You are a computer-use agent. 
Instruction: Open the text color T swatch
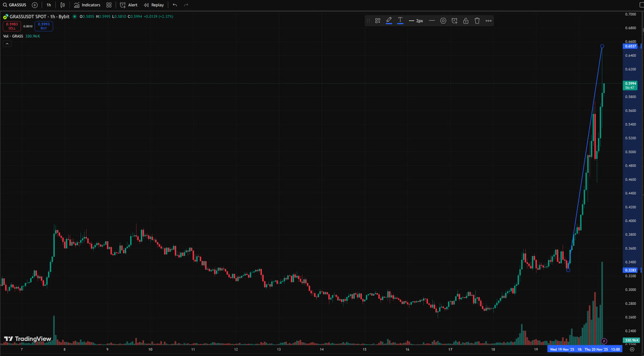coord(400,21)
